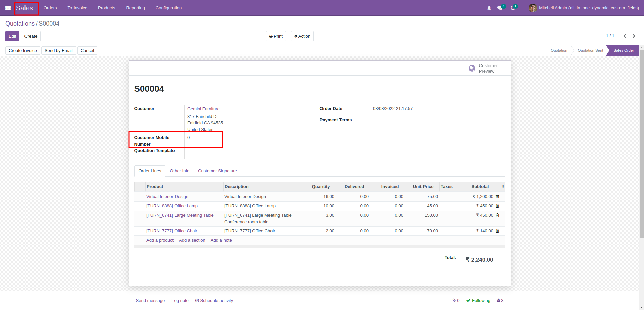Go to next record arrow

tap(634, 36)
